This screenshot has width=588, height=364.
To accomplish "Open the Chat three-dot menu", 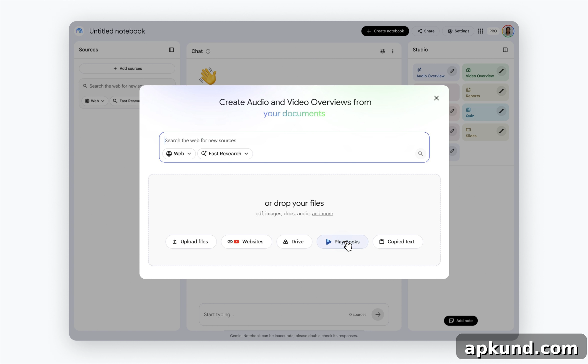I will [x=392, y=51].
